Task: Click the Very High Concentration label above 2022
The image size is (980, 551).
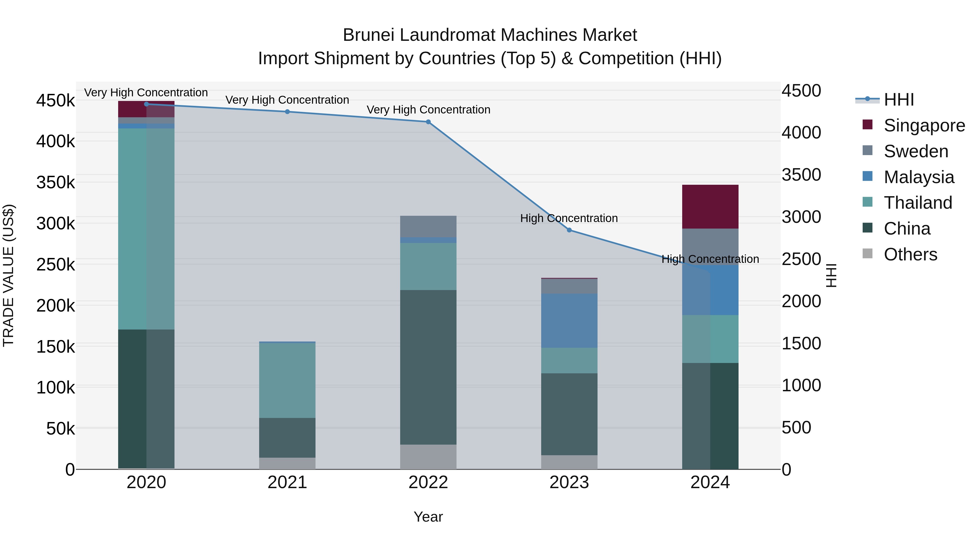Action: coord(428,109)
